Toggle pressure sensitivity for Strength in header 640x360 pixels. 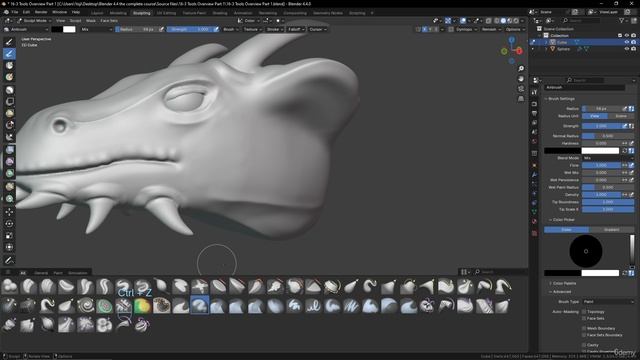[x=216, y=29]
